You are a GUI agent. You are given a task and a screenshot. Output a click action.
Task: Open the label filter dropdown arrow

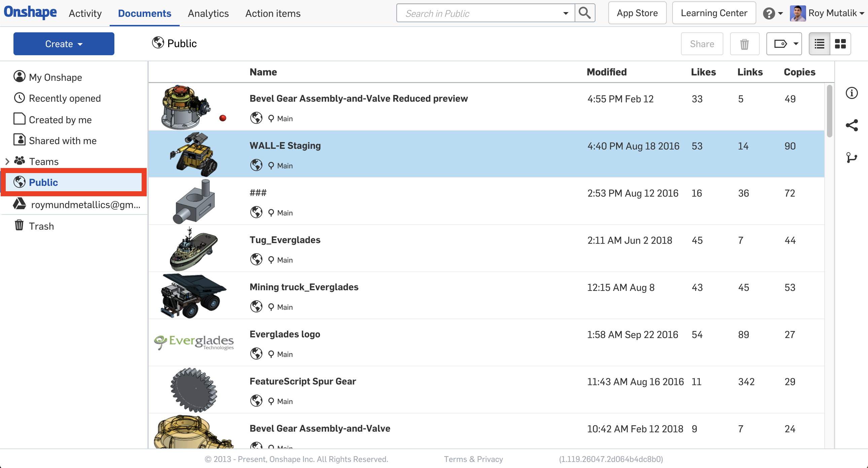[796, 44]
